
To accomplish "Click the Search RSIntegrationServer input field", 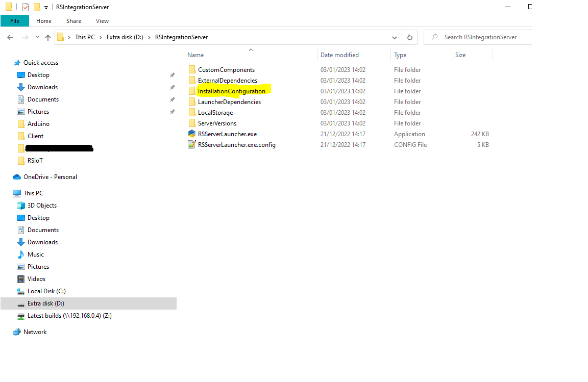I will pos(480,37).
